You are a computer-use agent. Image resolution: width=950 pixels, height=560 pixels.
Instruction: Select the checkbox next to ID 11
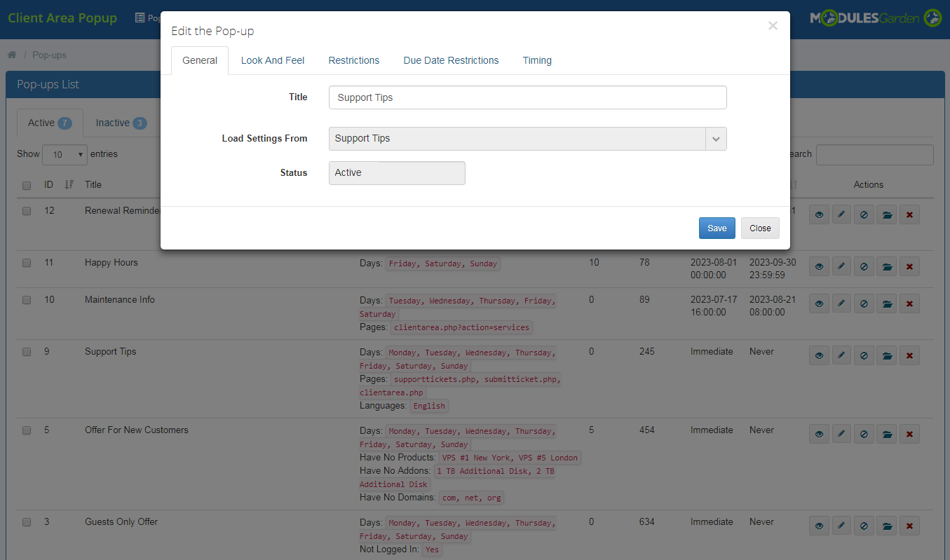tap(27, 263)
